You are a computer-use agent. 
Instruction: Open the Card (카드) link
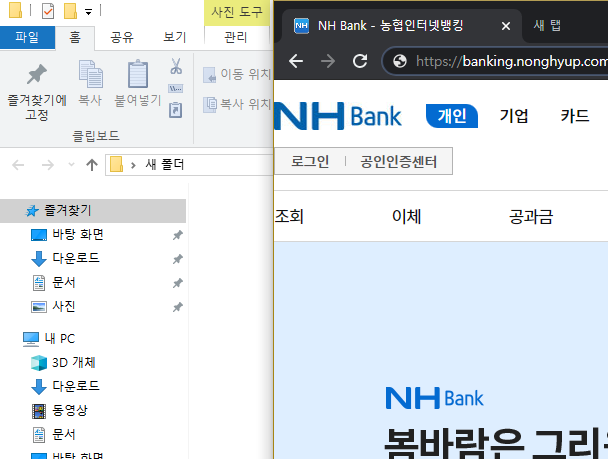[575, 116]
